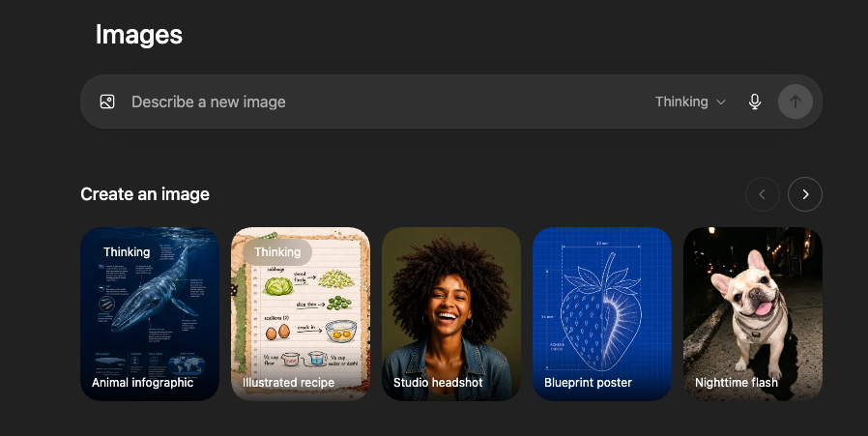Click the Blueprint poster caption label
The width and height of the screenshot is (868, 436).
tap(588, 383)
